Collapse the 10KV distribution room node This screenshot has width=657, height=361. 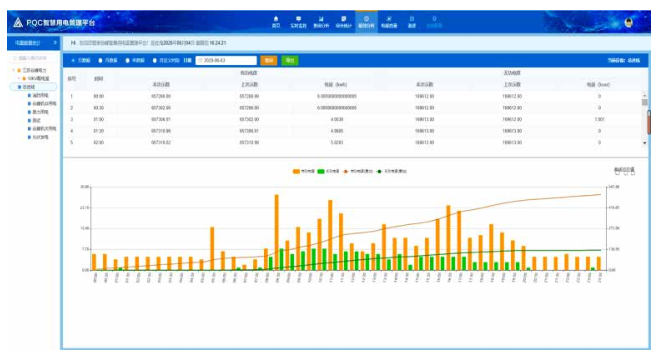[x=19, y=78]
